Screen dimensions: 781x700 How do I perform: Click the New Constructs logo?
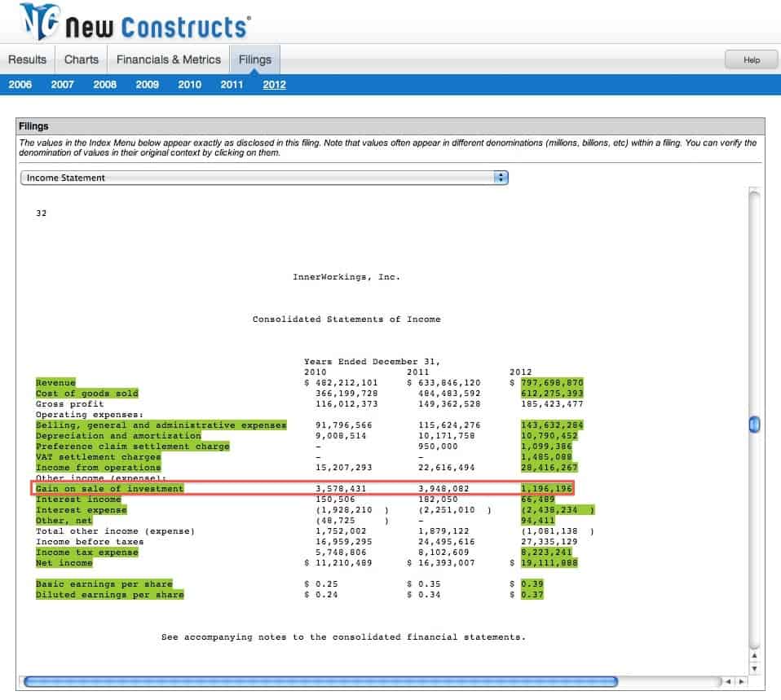click(135, 22)
